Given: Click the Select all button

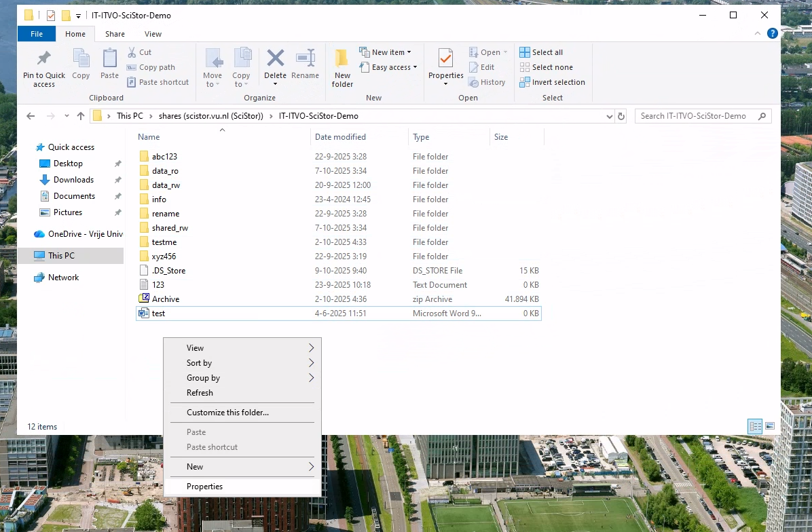Looking at the screenshot, I should coord(541,52).
